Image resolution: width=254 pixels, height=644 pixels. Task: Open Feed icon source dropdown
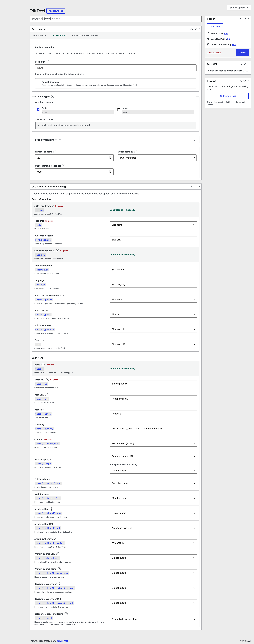[x=153, y=344]
